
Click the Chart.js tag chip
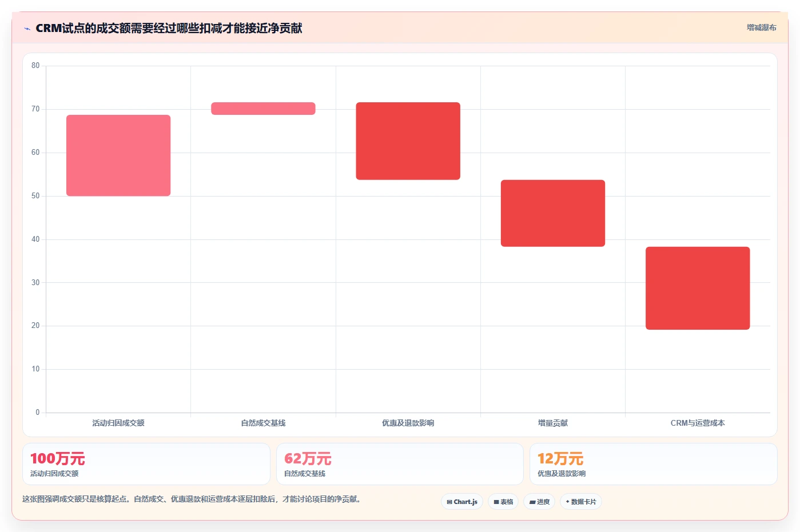462,502
